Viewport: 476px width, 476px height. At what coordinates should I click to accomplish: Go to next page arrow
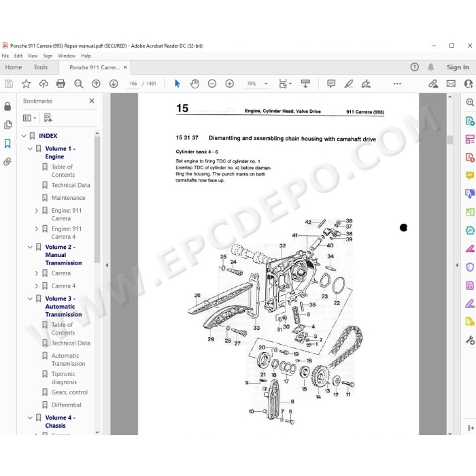click(114, 84)
